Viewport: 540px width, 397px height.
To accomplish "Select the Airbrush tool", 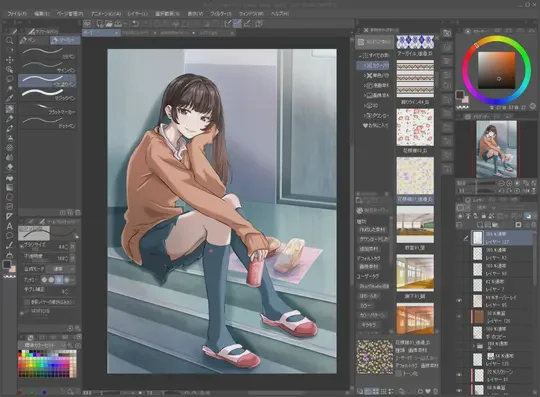I will point(9,138).
